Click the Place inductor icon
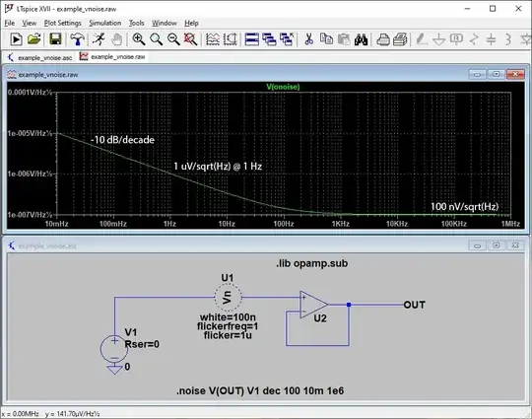Screen dimensions: 532x419 pyautogui.click(x=508, y=39)
